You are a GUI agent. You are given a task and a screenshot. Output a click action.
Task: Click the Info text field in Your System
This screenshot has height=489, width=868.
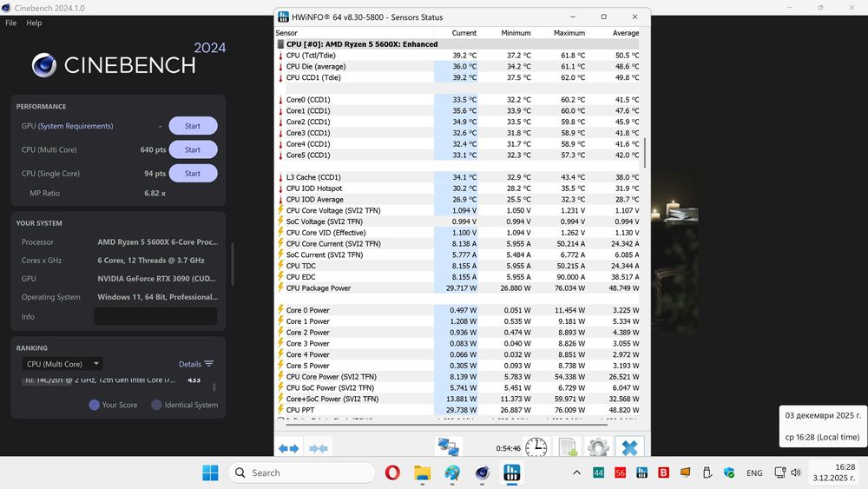click(155, 316)
